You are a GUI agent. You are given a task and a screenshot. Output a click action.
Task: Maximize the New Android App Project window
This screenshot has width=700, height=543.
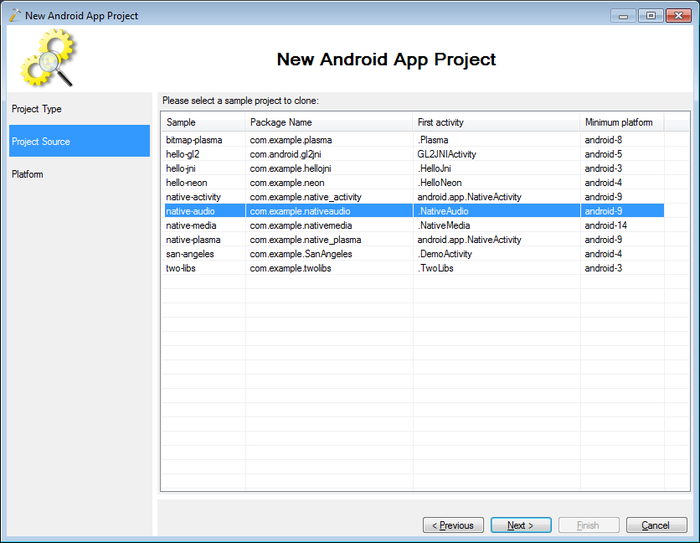651,16
